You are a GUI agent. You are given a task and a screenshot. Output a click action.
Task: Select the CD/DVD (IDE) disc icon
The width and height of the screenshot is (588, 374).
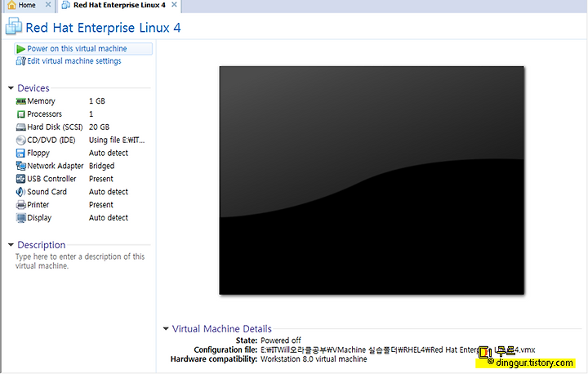[20, 140]
